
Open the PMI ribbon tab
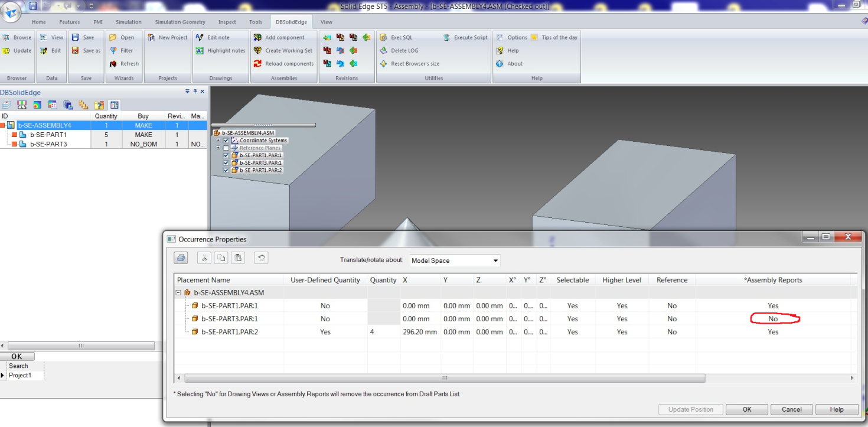(98, 22)
